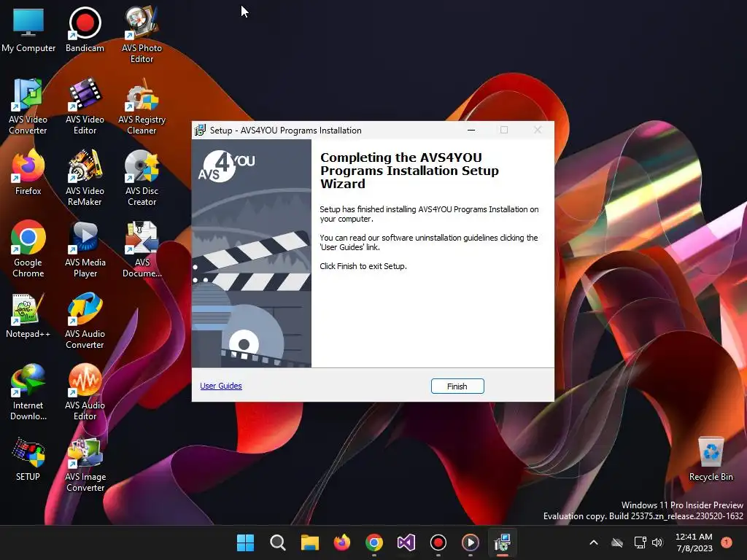Screen dimensions: 747x560
Task: Select the My Computer desktop icon
Action: point(28,31)
